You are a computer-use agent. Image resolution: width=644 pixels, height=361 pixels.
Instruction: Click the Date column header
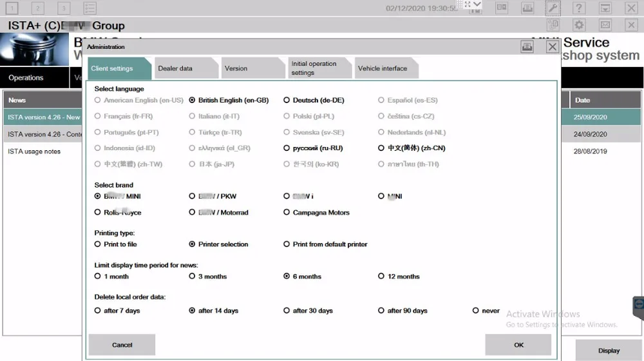pos(605,100)
